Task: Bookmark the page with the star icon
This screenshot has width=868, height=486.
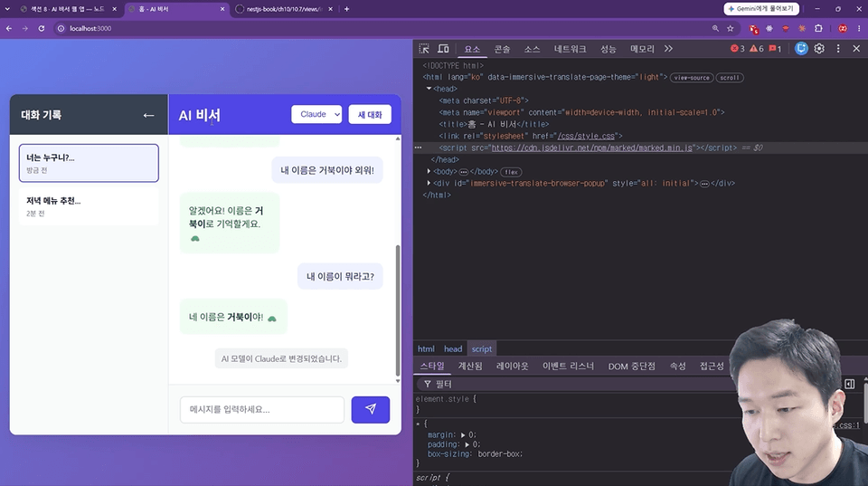Action: click(731, 28)
